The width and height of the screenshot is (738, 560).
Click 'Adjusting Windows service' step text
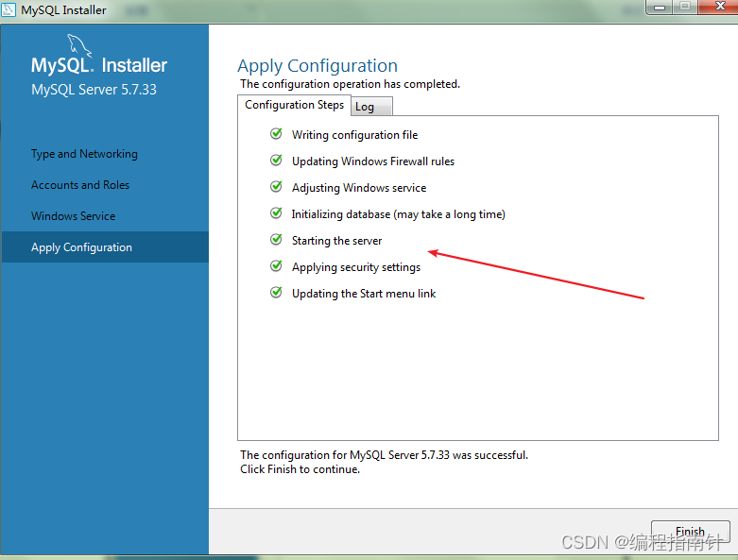point(359,188)
